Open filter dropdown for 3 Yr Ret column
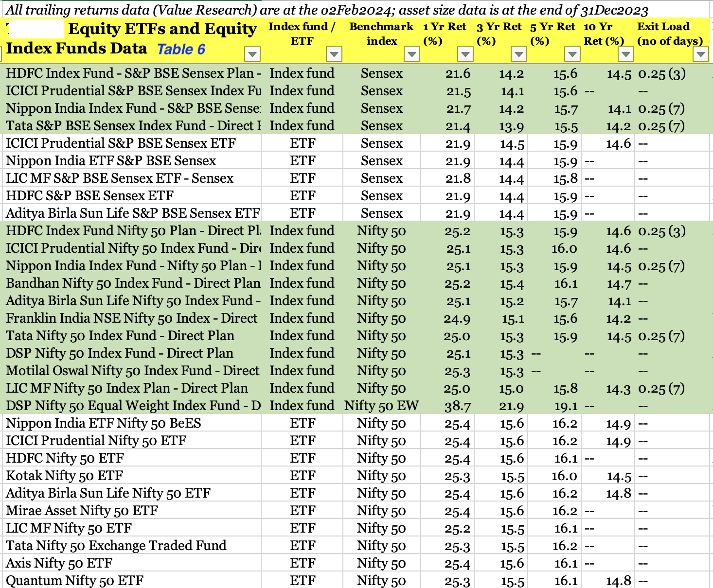This screenshot has width=713, height=588. click(519, 53)
